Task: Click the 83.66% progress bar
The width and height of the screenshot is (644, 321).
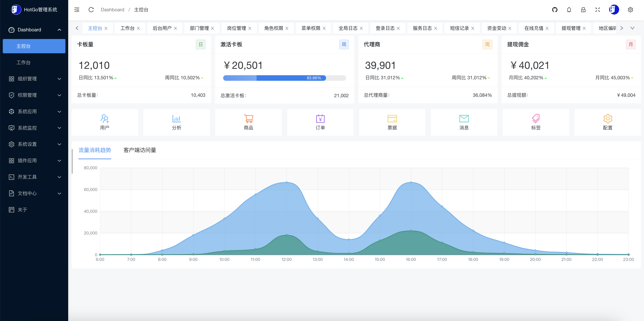Action: 284,78
